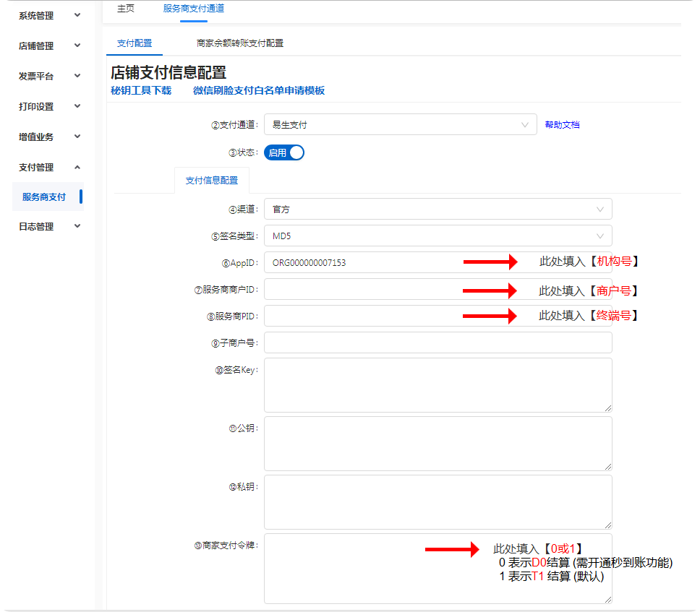Screen dimensions: 700x612
Task: Click the resize handle of 私钥 box
Action: (x=608, y=525)
